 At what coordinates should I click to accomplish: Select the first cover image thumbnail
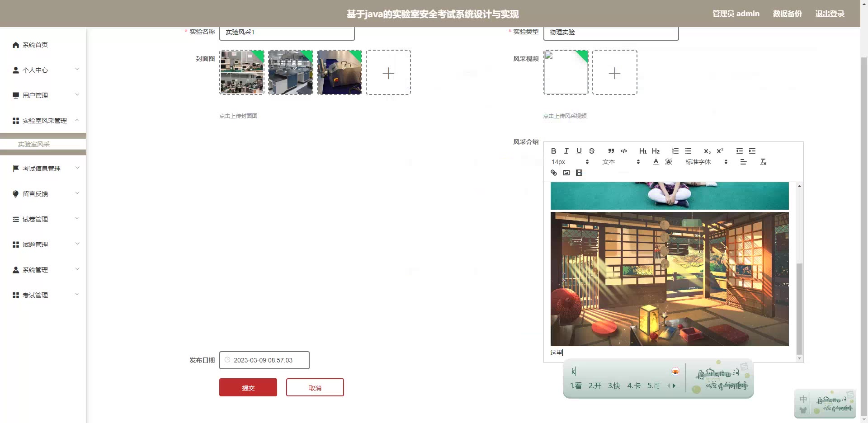[242, 72]
